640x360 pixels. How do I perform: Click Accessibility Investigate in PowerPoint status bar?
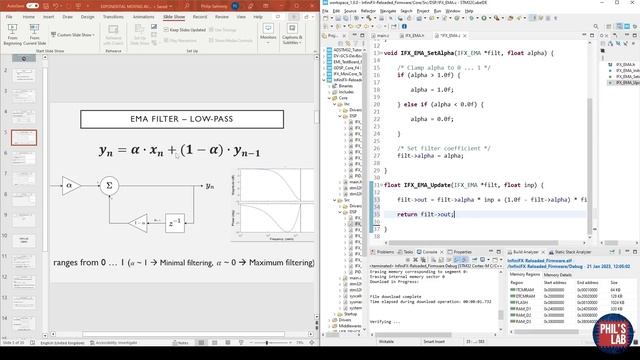[113, 343]
